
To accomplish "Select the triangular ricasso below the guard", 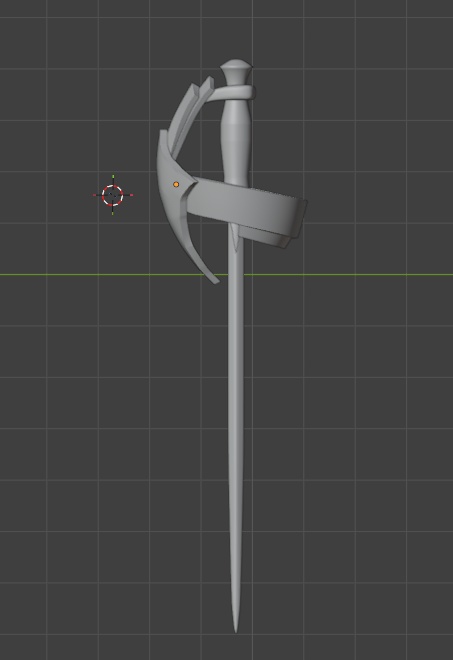I will pyautogui.click(x=235, y=238).
